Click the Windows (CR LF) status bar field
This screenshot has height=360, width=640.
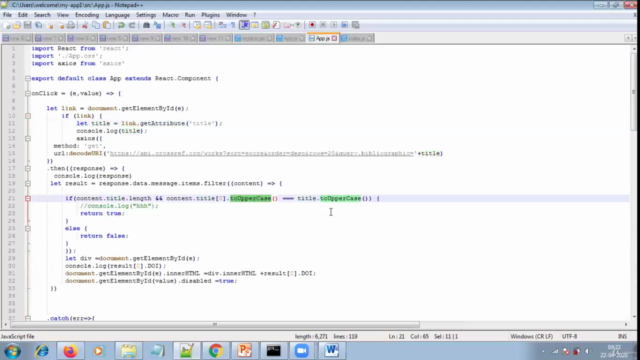tap(531, 336)
